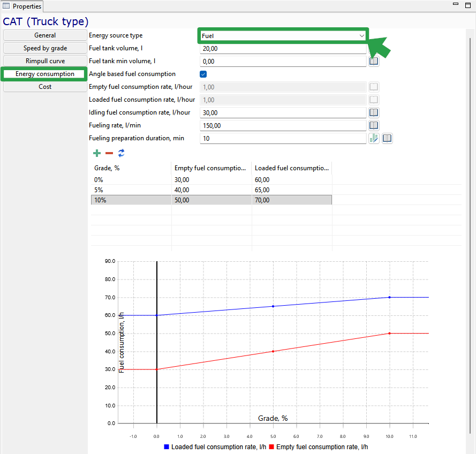Click the red chart point at grade 10

click(389, 333)
